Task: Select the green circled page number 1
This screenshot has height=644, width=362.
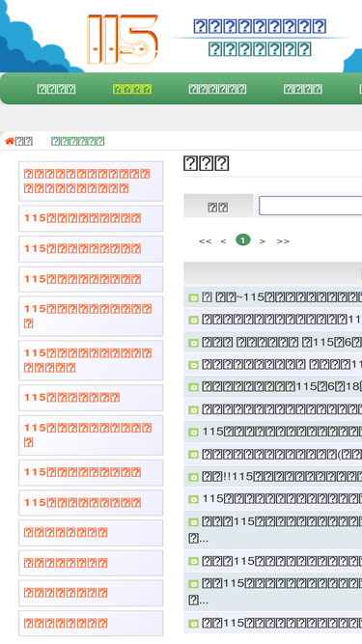Action: point(243,239)
